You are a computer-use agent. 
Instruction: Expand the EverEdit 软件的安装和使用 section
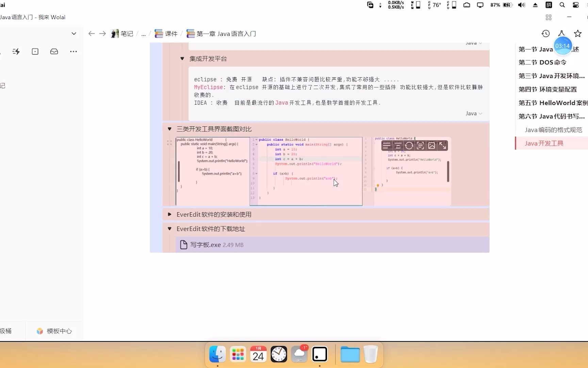pyautogui.click(x=169, y=214)
